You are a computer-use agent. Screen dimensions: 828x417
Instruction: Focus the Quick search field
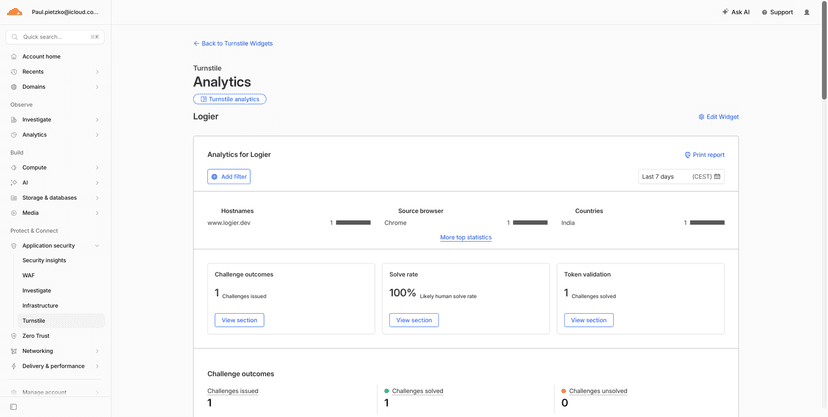tap(55, 37)
